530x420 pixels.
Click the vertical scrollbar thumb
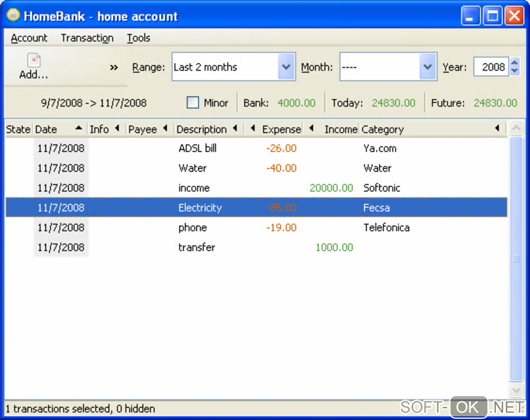[x=516, y=259]
